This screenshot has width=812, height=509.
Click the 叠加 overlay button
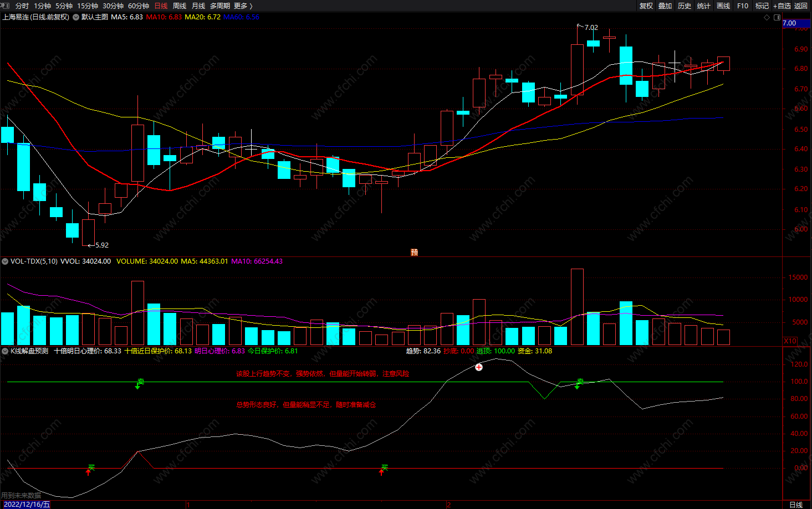click(x=665, y=6)
